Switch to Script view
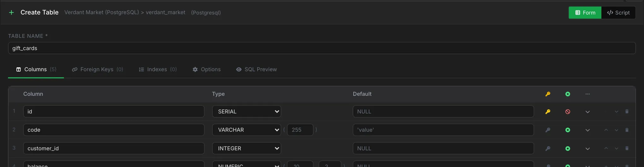This screenshot has width=644, height=167. point(618,13)
